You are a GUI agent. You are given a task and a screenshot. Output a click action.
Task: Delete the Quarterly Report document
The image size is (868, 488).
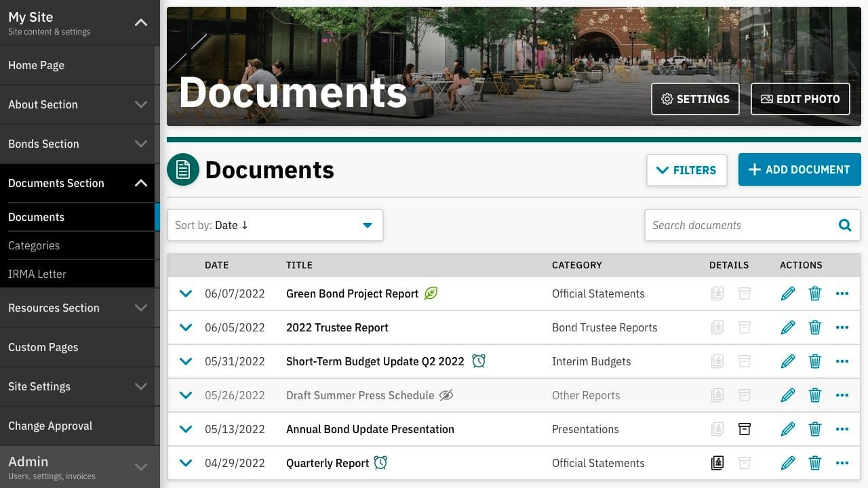[815, 463]
